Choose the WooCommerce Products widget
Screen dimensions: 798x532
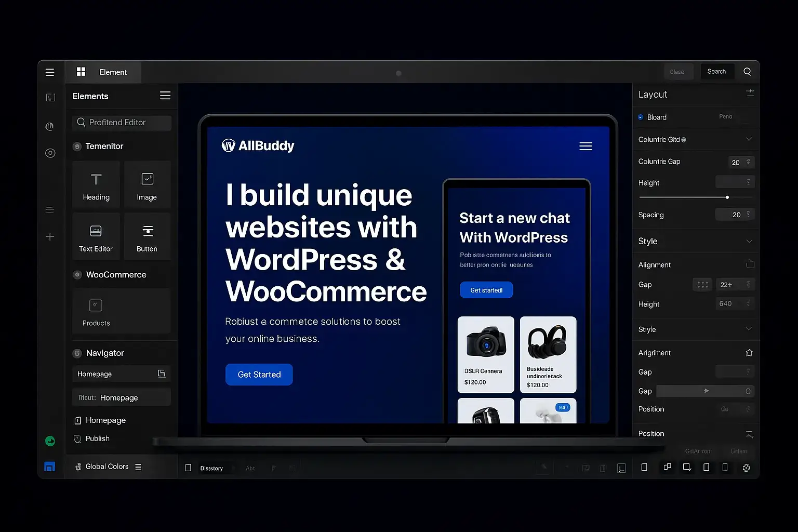[96, 311]
